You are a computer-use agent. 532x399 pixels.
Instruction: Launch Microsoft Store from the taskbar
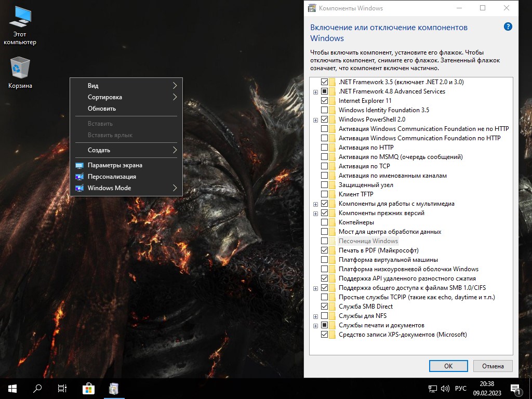point(88,388)
